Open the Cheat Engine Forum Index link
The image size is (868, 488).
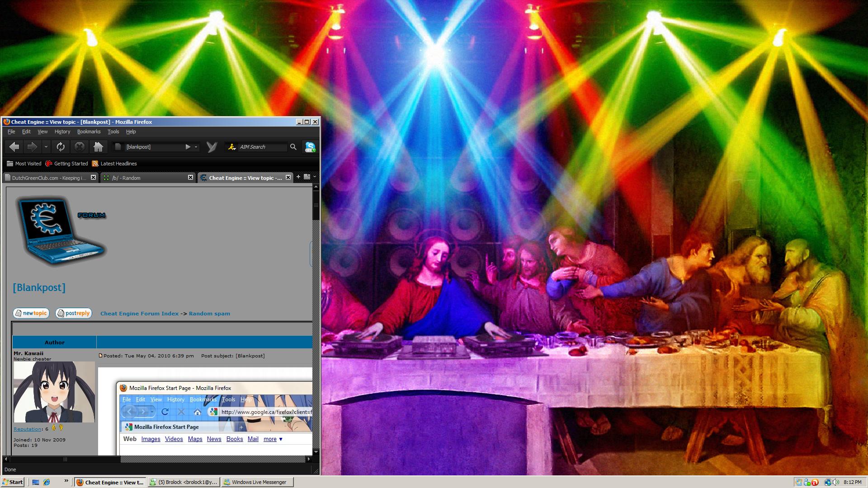[139, 314]
